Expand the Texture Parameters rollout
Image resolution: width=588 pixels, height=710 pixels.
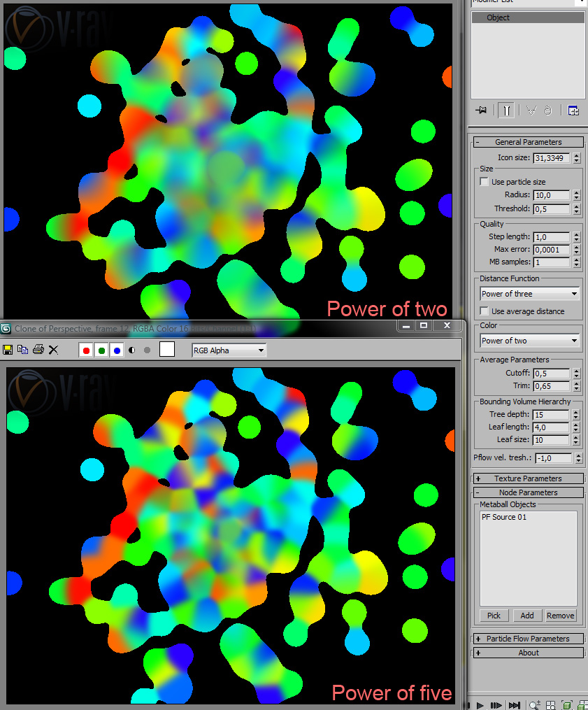(x=528, y=478)
